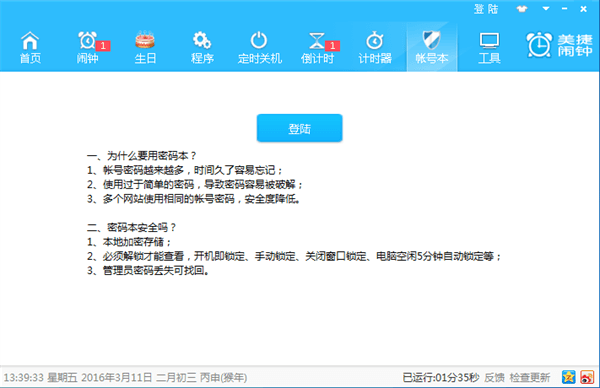Click the 星期五 weekday text
Screen dimensions: 600x388
point(62,378)
